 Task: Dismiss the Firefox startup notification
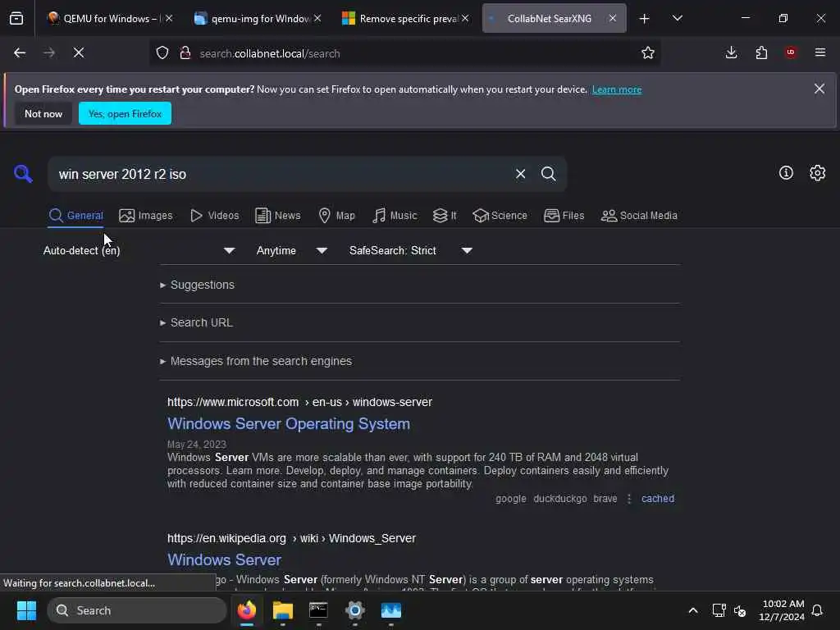tap(819, 89)
